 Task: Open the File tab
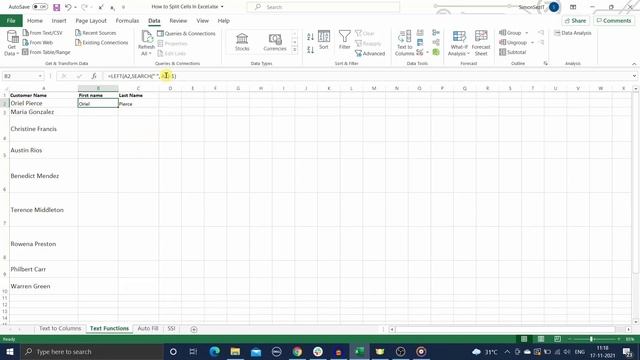(x=11, y=20)
